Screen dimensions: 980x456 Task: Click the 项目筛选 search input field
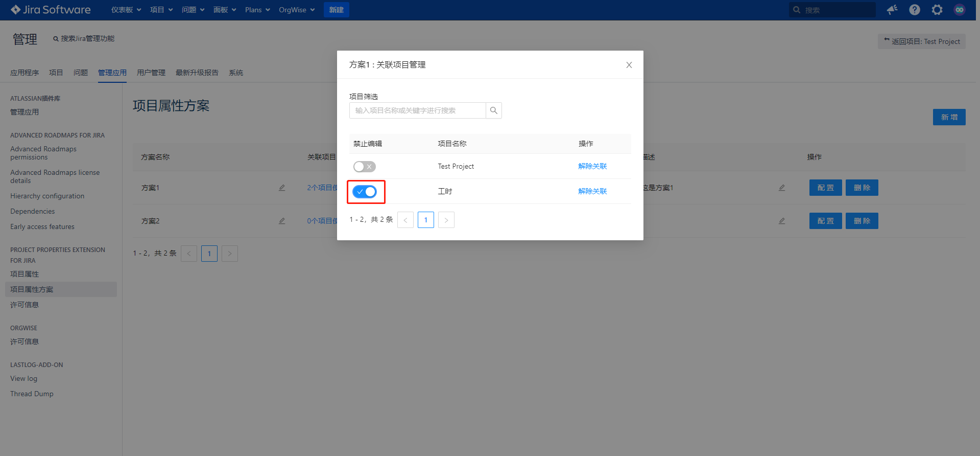(x=417, y=110)
